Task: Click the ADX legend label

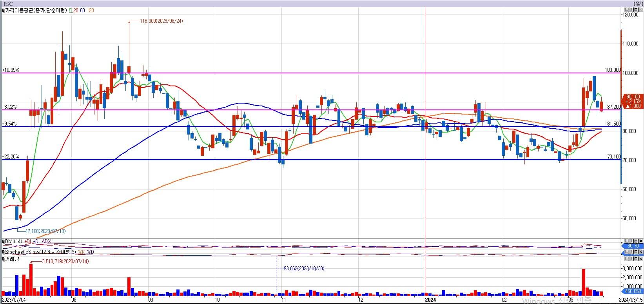Action: 46,241
